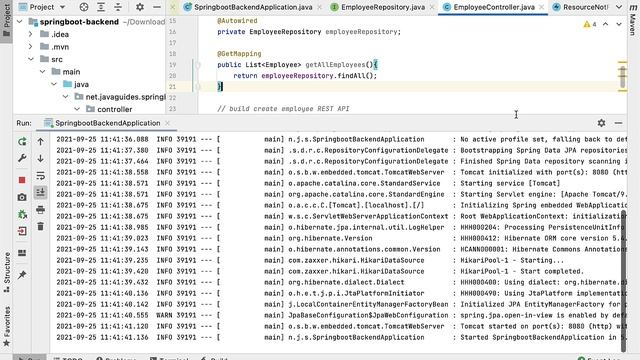Stop the running application with red square

click(22, 180)
